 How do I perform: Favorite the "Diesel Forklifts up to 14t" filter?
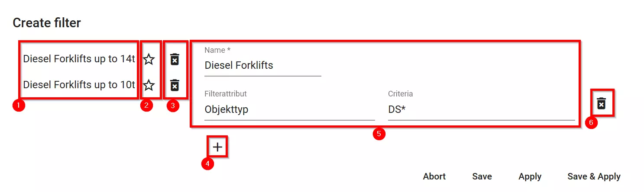[x=149, y=59]
